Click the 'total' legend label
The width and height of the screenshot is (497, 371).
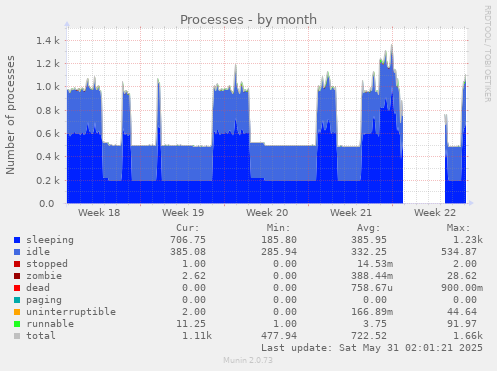pyautogui.click(x=41, y=336)
